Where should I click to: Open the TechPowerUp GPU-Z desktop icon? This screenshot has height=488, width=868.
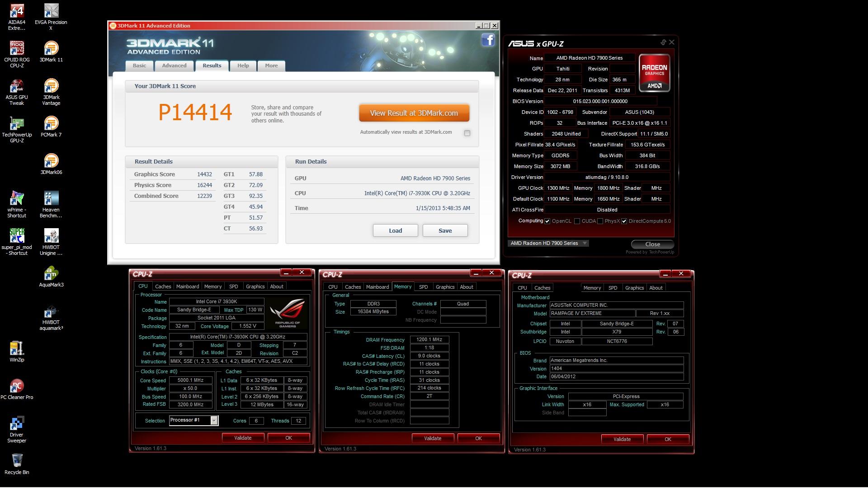(x=17, y=130)
